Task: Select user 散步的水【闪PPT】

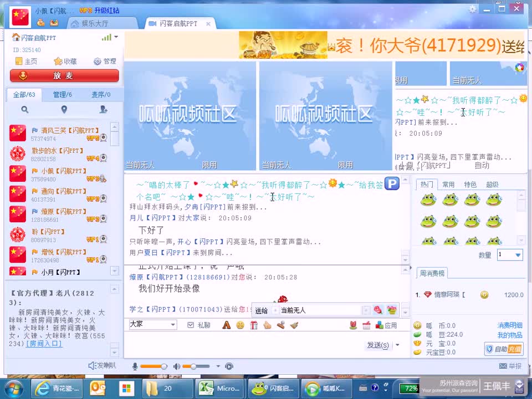Action: pyautogui.click(x=58, y=154)
